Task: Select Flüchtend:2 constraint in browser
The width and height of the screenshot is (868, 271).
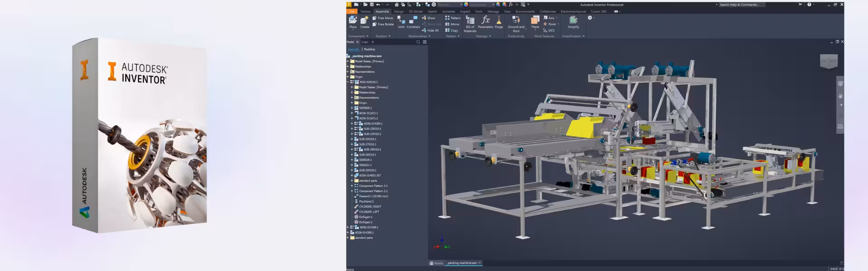Action: [x=366, y=201]
